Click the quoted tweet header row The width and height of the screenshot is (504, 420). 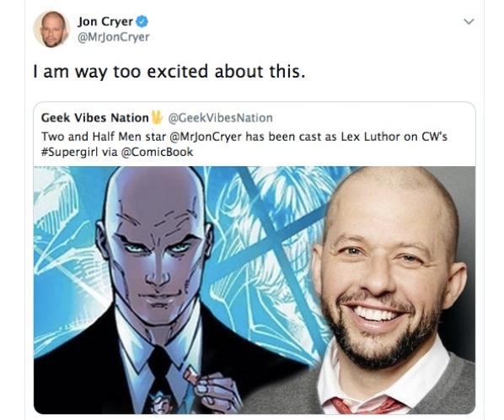[x=157, y=118]
